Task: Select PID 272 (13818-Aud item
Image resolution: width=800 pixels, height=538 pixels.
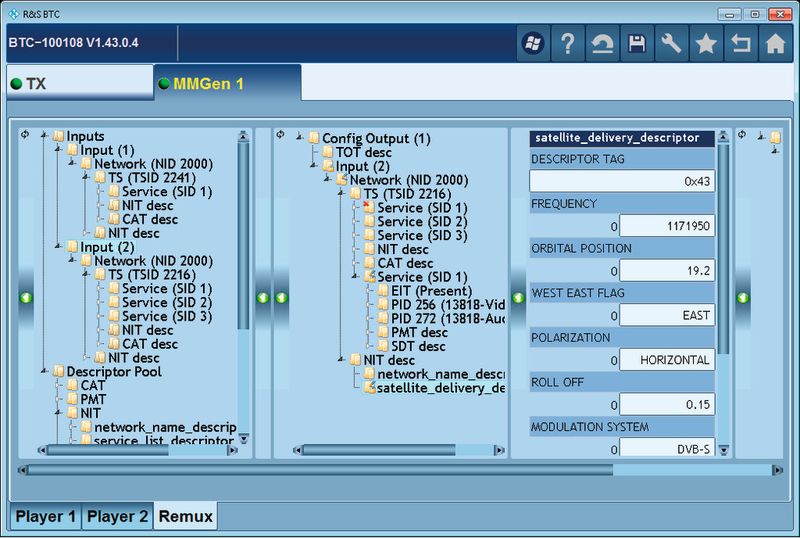Action: [x=448, y=319]
